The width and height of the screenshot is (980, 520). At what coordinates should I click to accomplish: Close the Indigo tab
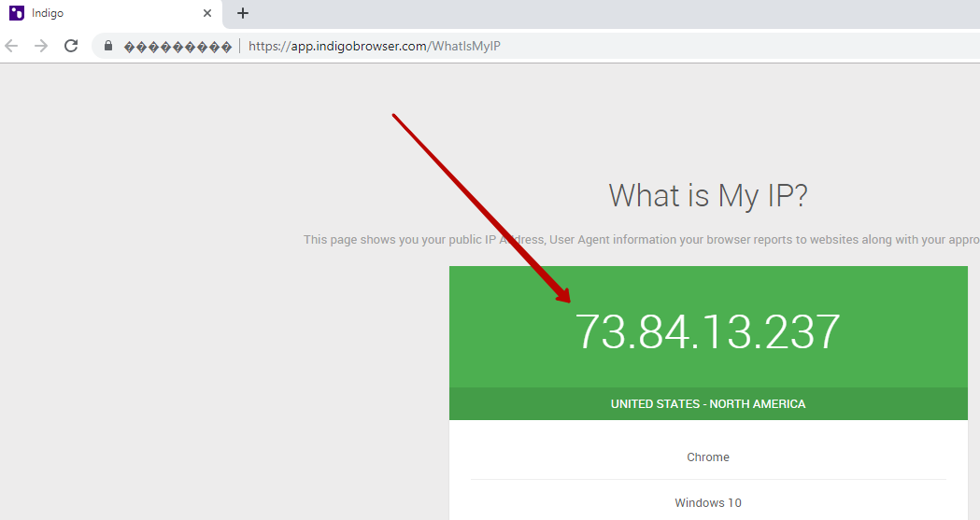pyautogui.click(x=206, y=13)
